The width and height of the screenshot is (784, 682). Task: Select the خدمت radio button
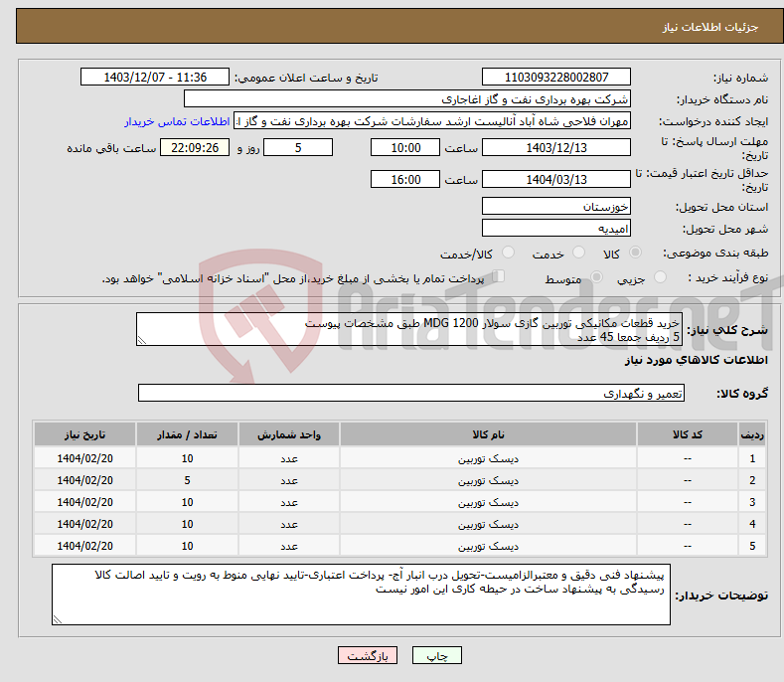point(578,253)
